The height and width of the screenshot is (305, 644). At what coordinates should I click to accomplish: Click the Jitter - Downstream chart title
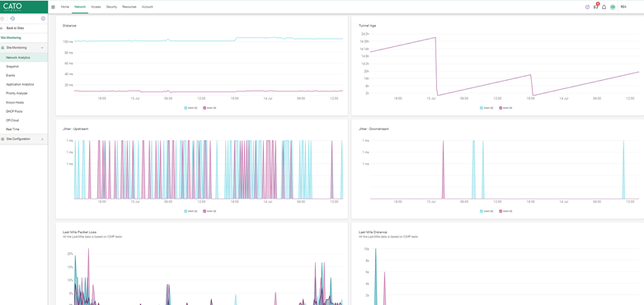pos(373,129)
